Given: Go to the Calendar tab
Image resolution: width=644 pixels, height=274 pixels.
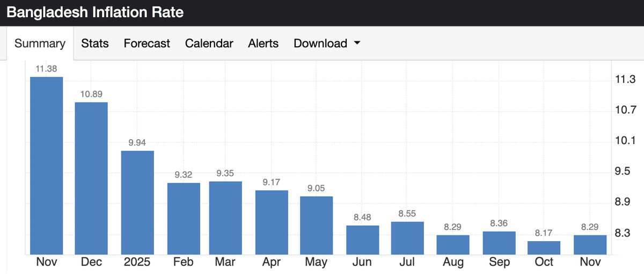Looking at the screenshot, I should (x=209, y=44).
